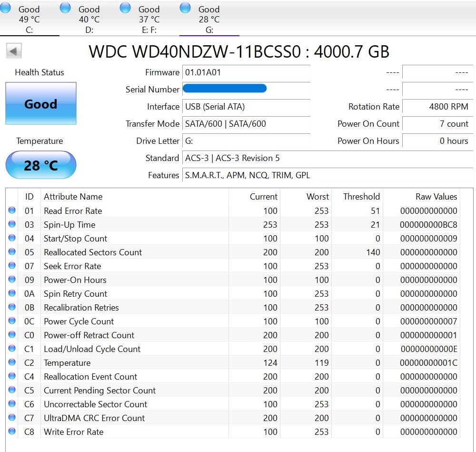476x452 pixels.
Task: Select the Power Cycle Count raw value 000000000007
Action: pyautogui.click(x=428, y=321)
